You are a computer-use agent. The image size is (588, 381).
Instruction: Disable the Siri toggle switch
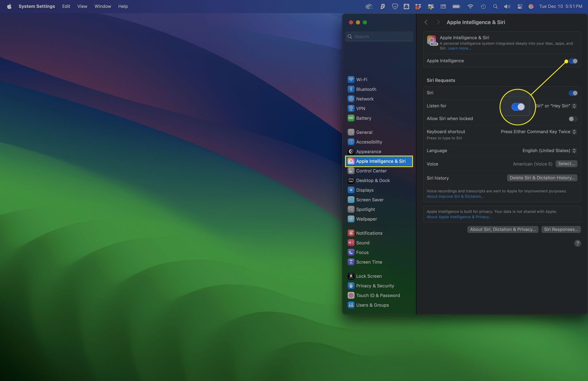coord(573,93)
